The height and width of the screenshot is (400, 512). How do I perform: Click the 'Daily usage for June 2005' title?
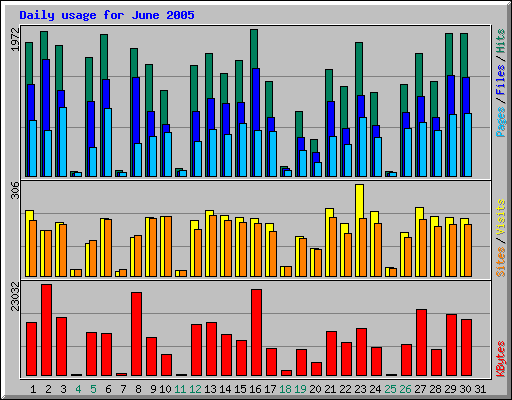tap(107, 15)
